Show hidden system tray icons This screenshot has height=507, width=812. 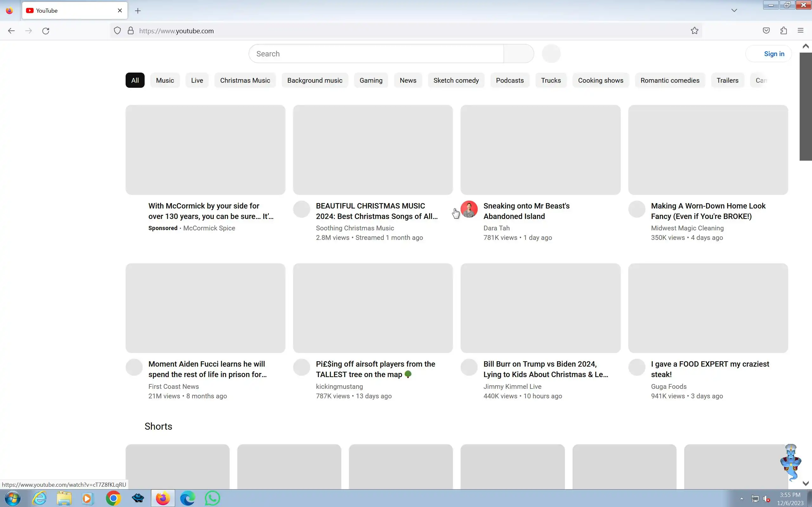tap(742, 499)
